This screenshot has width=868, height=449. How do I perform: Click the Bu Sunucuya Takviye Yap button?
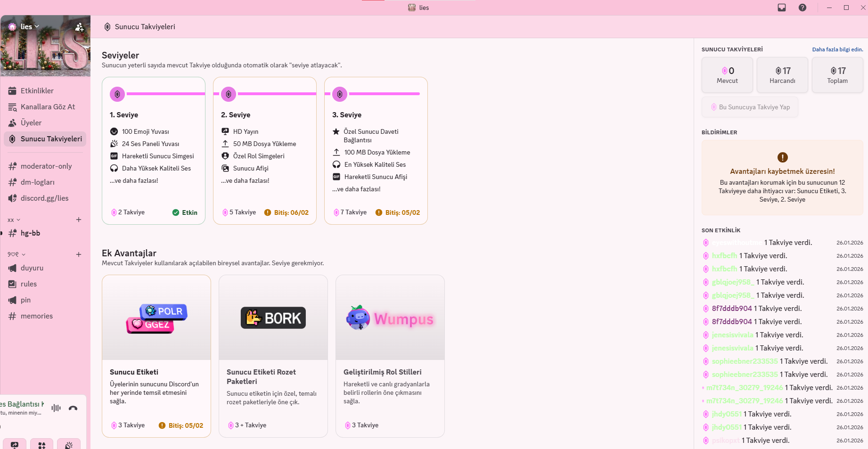[750, 107]
